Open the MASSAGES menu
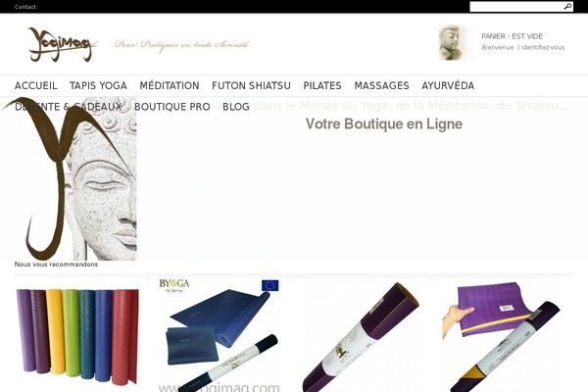The image size is (588, 392). tap(382, 85)
